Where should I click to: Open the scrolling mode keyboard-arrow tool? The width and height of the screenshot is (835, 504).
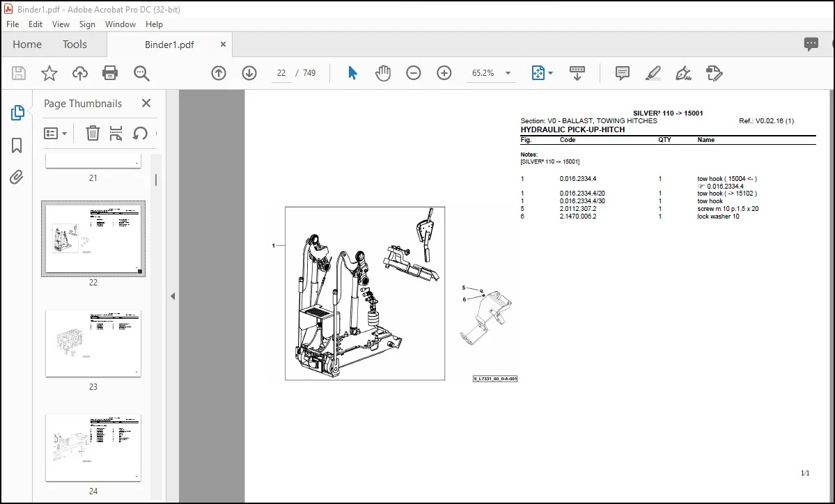[x=577, y=73]
